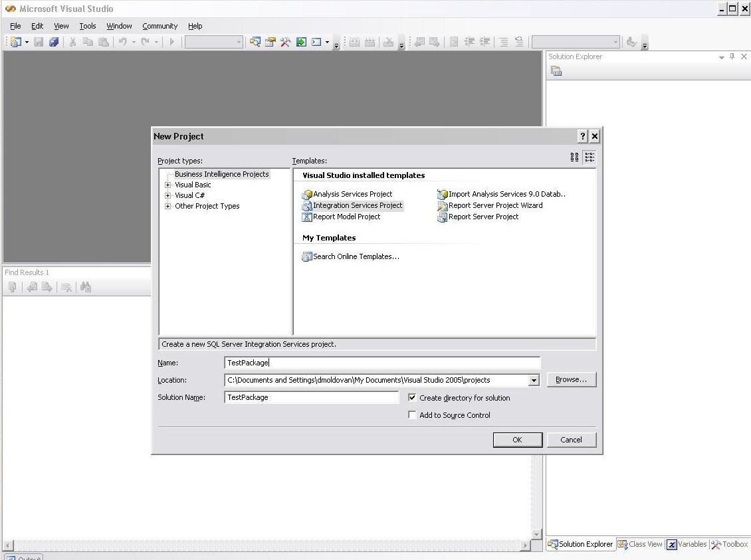Click the dialog help question mark button
This screenshot has width=751, height=560.
[583, 136]
